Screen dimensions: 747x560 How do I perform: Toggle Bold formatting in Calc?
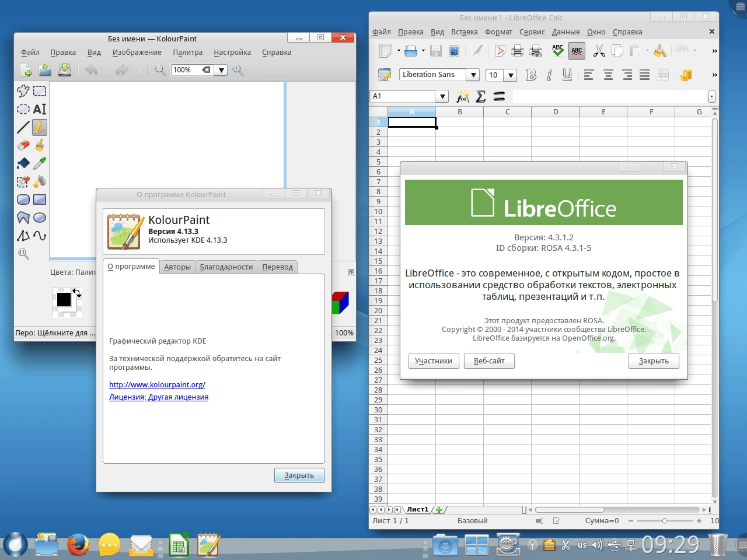pos(530,75)
